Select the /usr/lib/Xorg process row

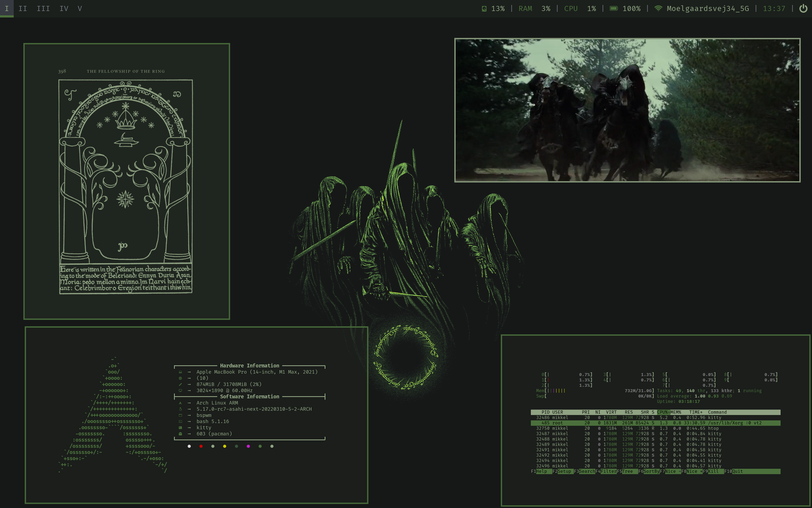click(x=655, y=423)
